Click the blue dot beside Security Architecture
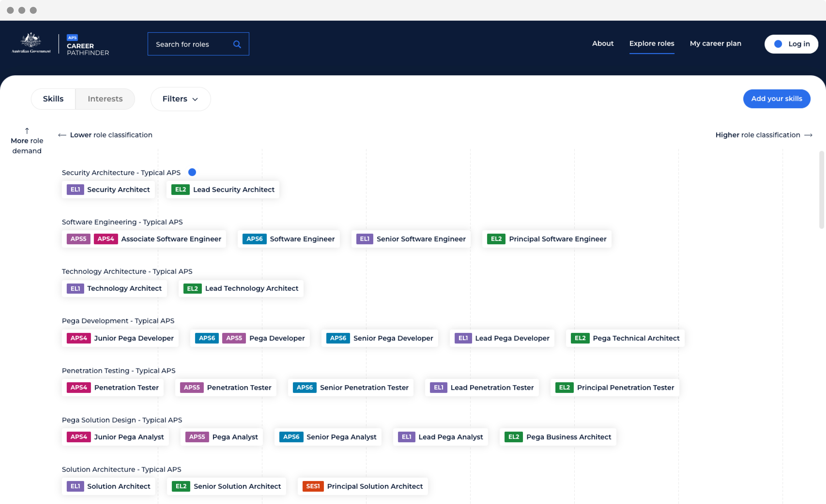Image resolution: width=826 pixels, height=504 pixels. tap(192, 172)
